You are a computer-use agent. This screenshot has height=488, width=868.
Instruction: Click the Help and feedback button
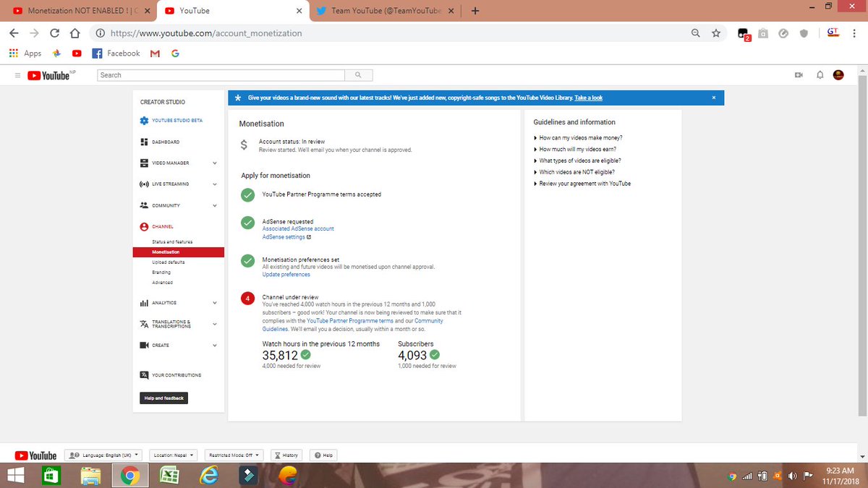[x=163, y=398]
